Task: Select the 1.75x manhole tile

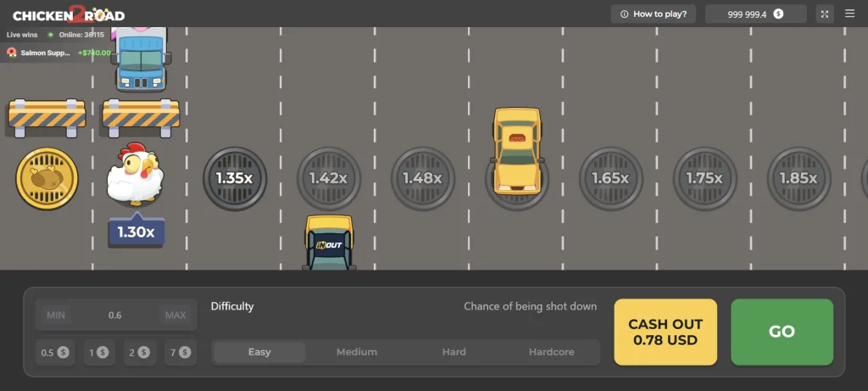Action: (704, 178)
